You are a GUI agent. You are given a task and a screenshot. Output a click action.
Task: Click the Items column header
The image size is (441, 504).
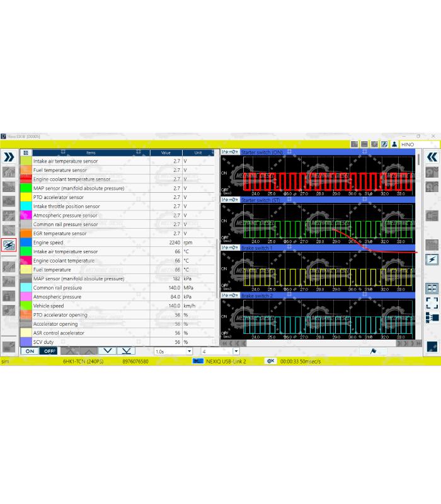click(91, 152)
